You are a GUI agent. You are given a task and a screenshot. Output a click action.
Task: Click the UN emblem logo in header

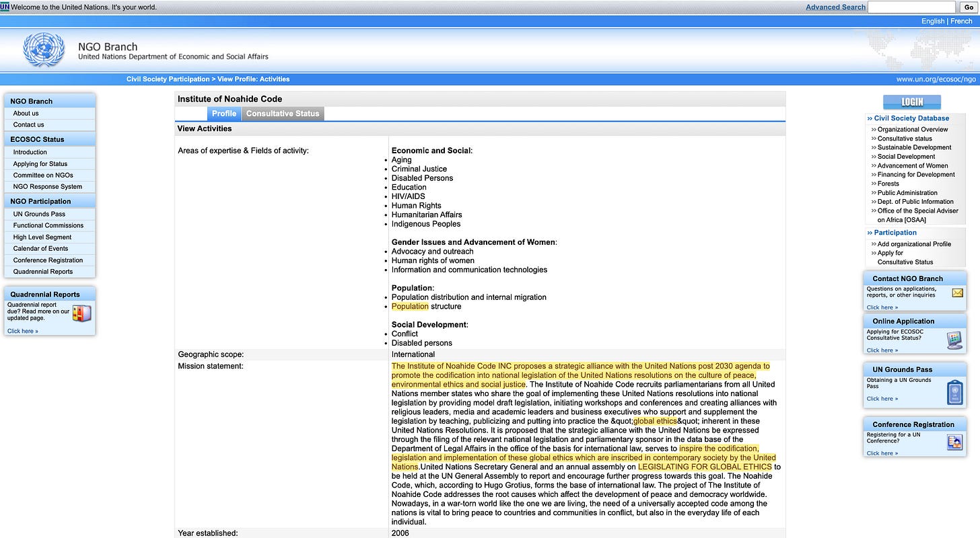click(x=44, y=50)
